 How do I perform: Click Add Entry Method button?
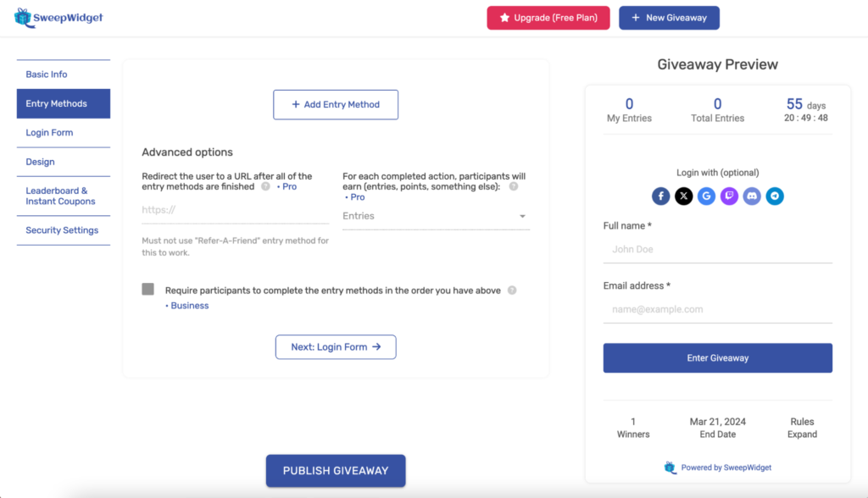(x=336, y=104)
